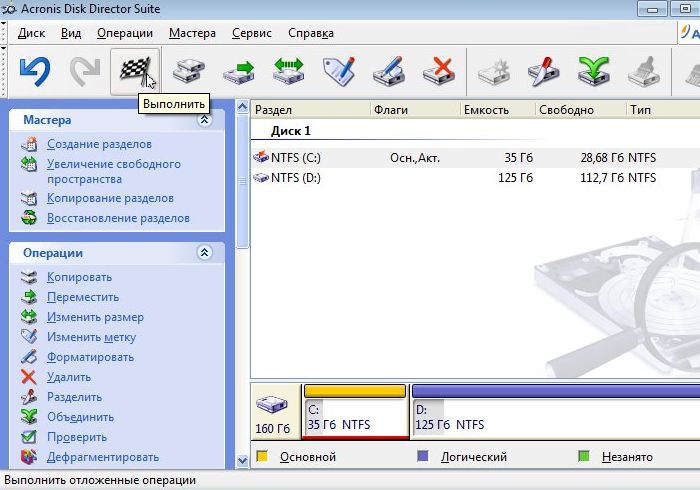Click the Разделить operation link
Viewport: 700px width, 490px height.
pyautogui.click(x=75, y=397)
